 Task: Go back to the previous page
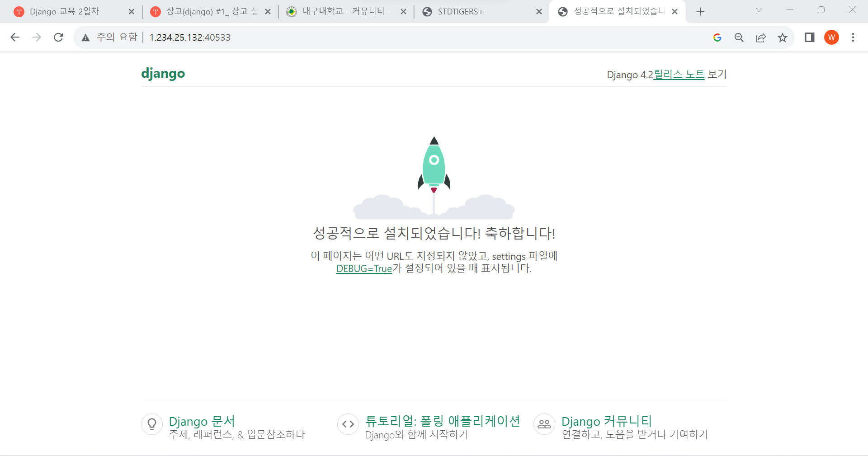(x=15, y=38)
